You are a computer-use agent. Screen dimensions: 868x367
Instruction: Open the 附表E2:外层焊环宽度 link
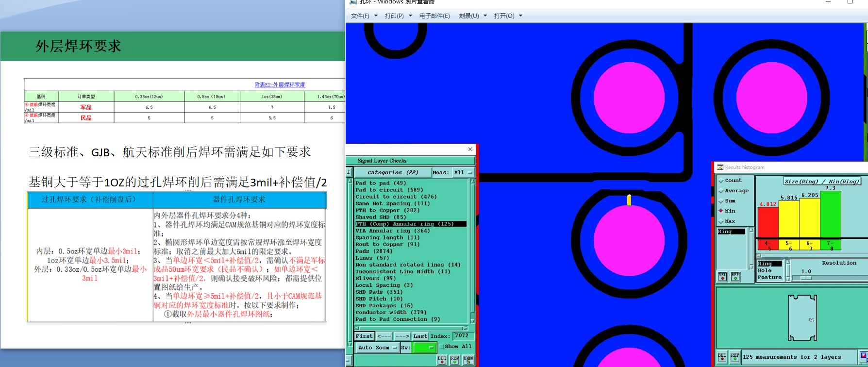coord(280,85)
